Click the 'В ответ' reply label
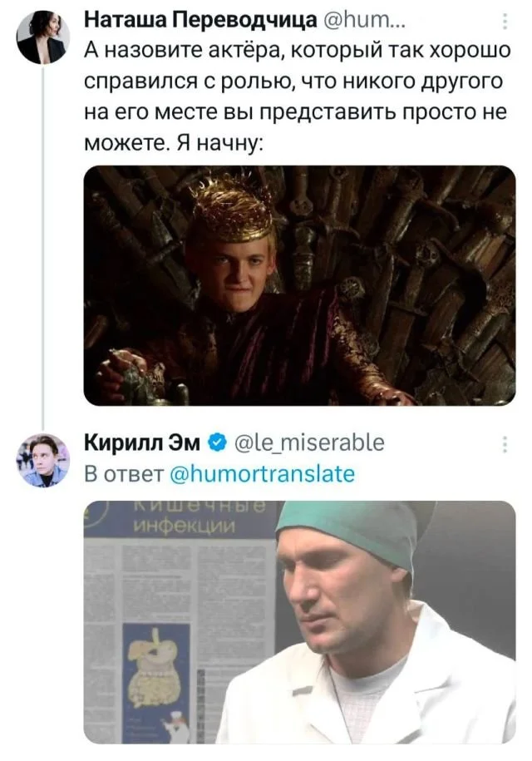Screen dimensions: 532x761 123,474
